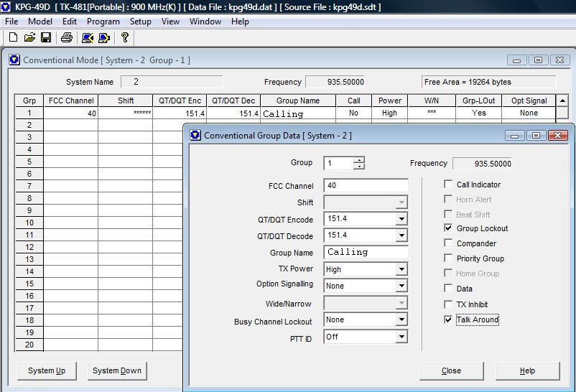
Task: Open the QT/DQT Encode dropdown
Action: coord(401,219)
